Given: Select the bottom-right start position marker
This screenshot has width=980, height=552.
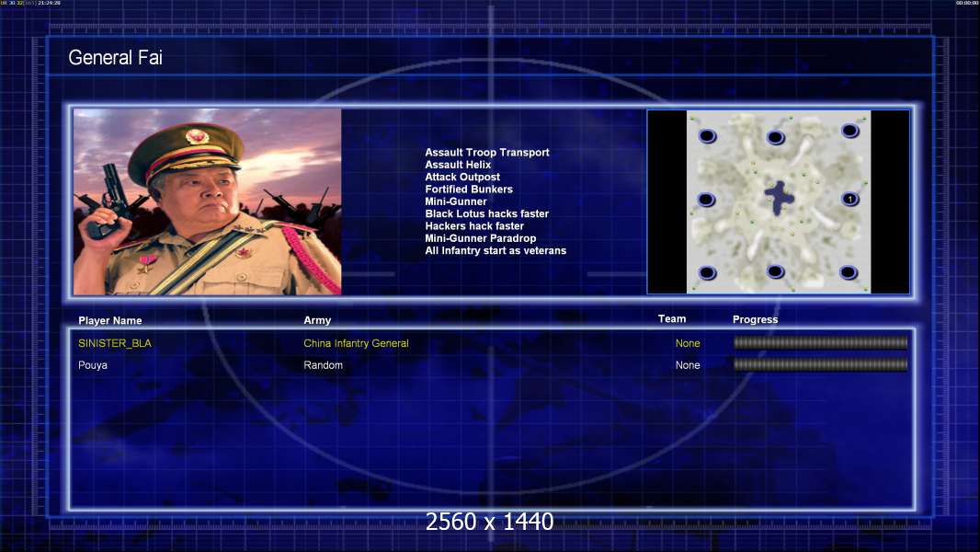Looking at the screenshot, I should coord(849,272).
